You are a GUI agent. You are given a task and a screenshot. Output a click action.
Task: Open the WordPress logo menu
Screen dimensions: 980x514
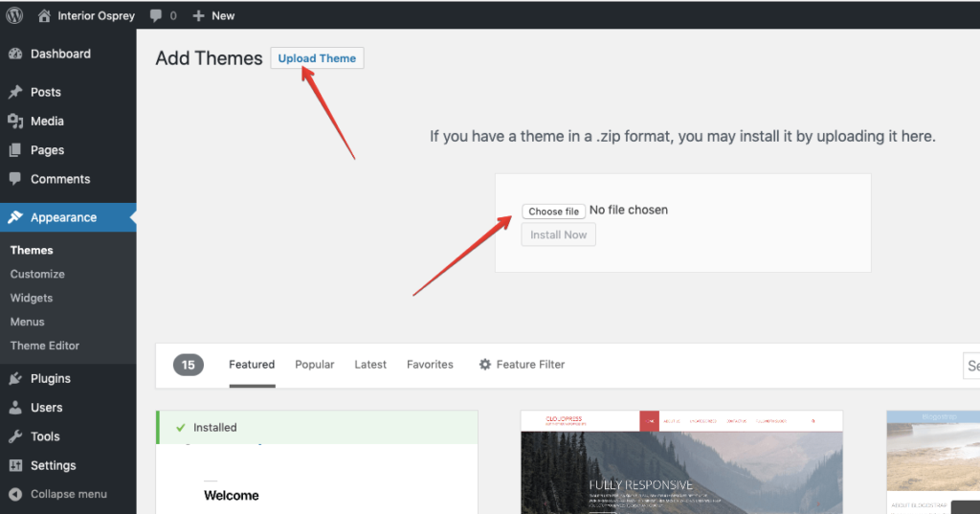(x=14, y=15)
